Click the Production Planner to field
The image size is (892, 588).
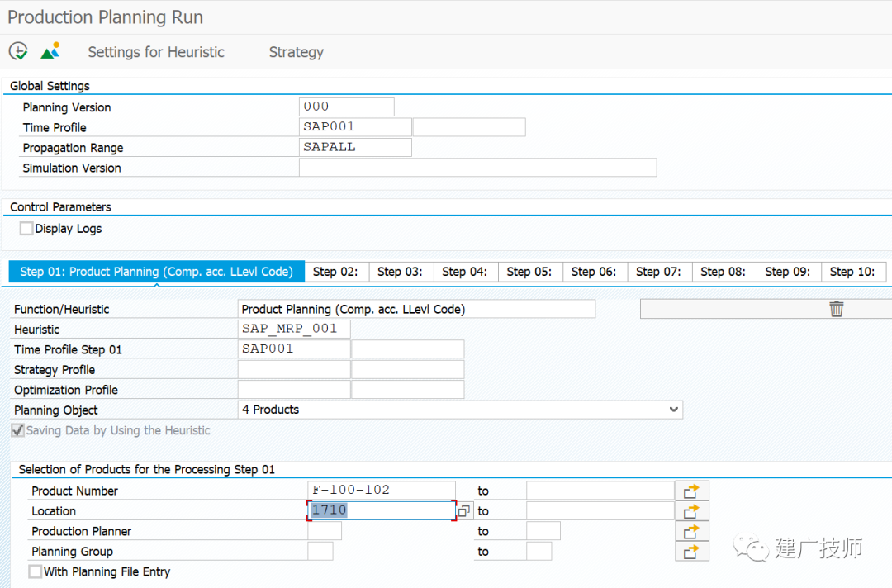click(x=543, y=530)
